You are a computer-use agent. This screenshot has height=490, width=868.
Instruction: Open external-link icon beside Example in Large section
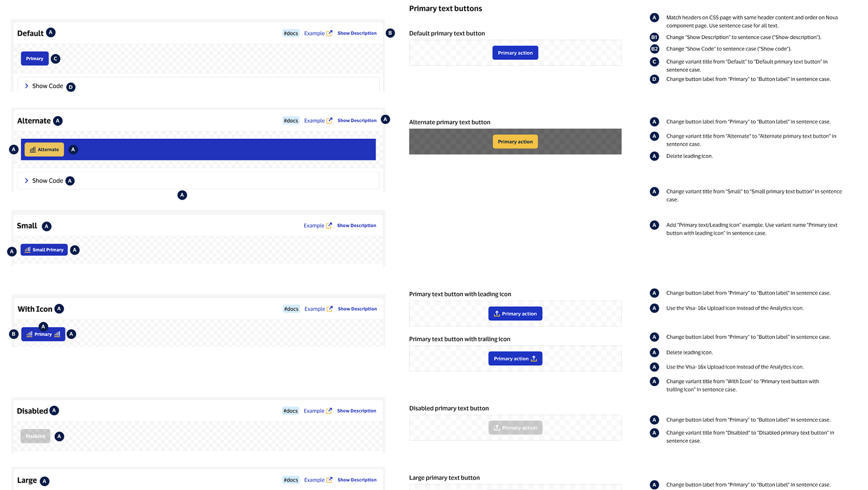tap(329, 480)
